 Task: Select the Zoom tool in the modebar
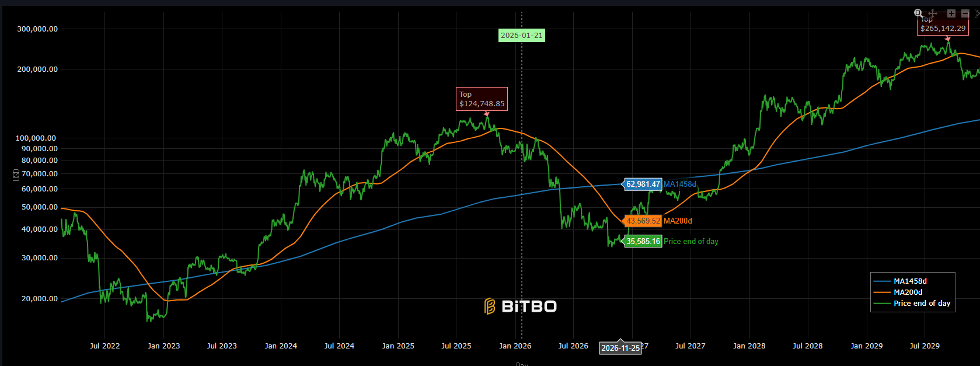tap(918, 13)
